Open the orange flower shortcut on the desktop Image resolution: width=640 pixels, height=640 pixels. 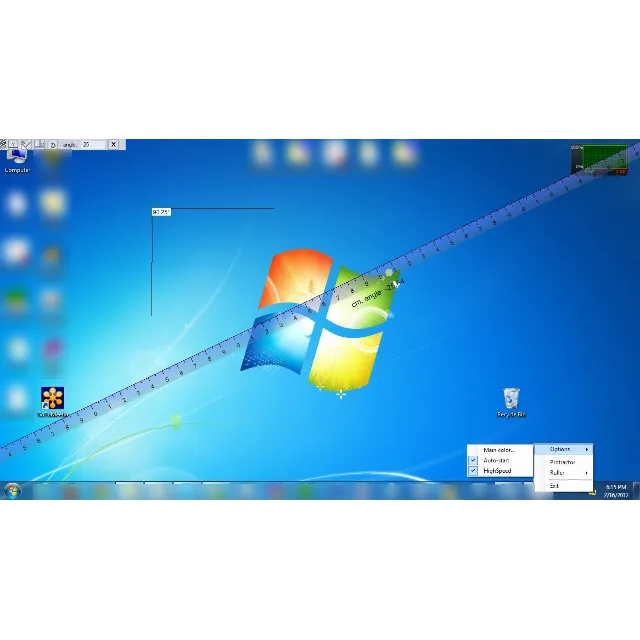click(53, 402)
